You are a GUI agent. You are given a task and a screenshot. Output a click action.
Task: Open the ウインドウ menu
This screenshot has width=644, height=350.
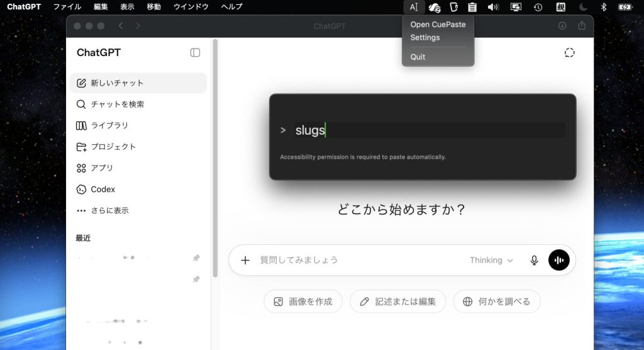click(191, 6)
